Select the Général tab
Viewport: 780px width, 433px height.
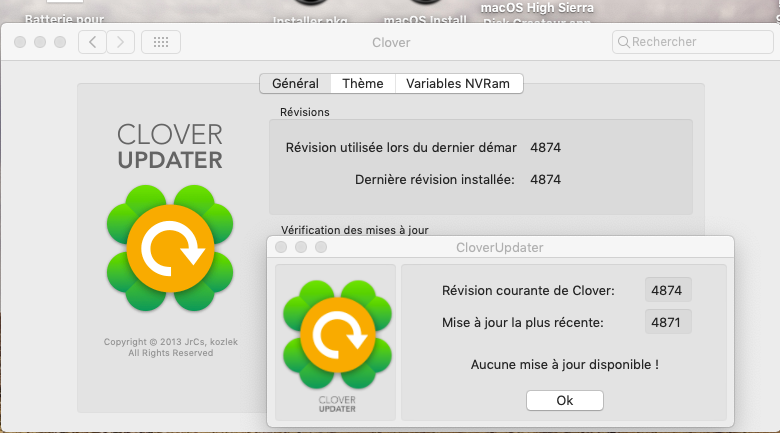295,84
